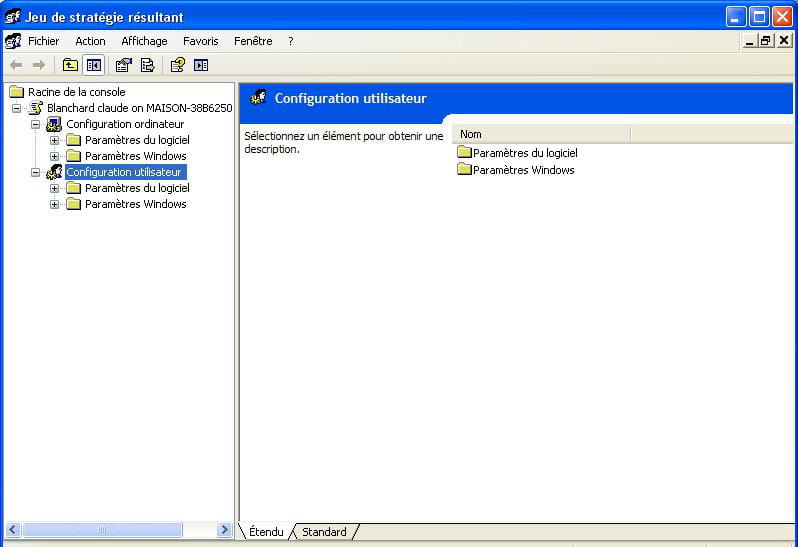Collapse the Configuration utilisateur node
The width and height of the screenshot is (798, 547).
tap(35, 172)
